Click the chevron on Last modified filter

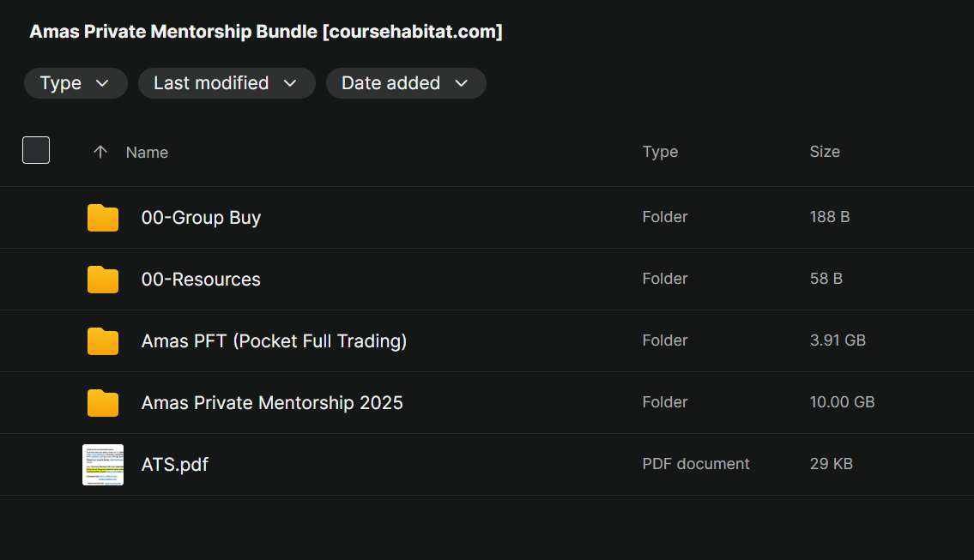[x=290, y=83]
